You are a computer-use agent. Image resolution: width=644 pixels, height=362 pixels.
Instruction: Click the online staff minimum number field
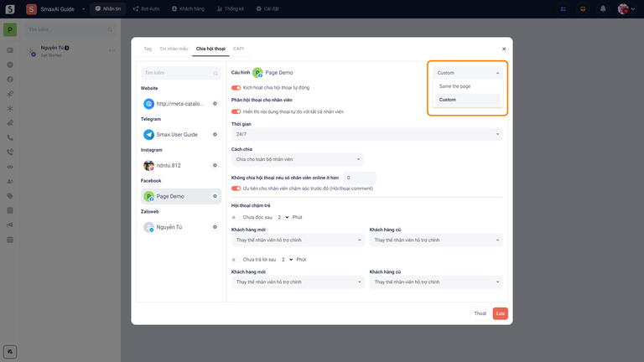point(359,178)
